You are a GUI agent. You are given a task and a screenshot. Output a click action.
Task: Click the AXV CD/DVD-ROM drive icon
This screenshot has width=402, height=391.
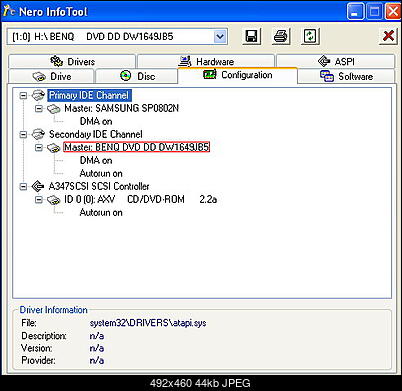click(54, 200)
